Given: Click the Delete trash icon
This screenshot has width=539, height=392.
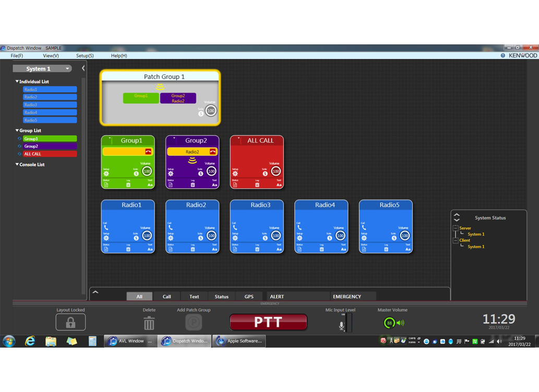Looking at the screenshot, I should click(149, 322).
